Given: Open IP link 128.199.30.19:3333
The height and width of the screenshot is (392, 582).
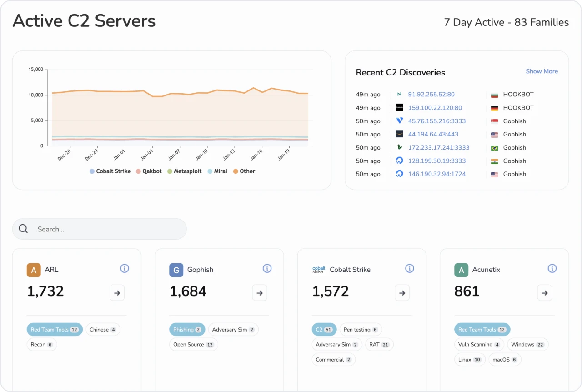Looking at the screenshot, I should point(436,161).
